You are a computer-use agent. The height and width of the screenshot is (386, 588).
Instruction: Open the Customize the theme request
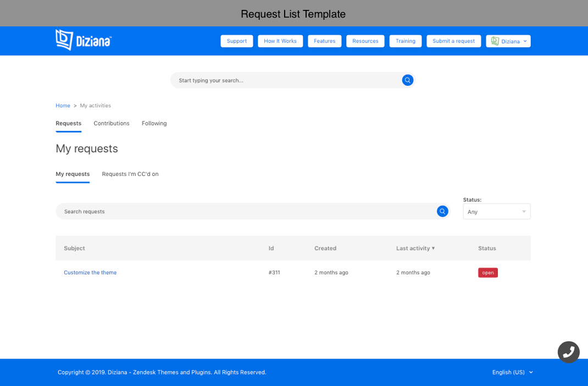click(90, 273)
